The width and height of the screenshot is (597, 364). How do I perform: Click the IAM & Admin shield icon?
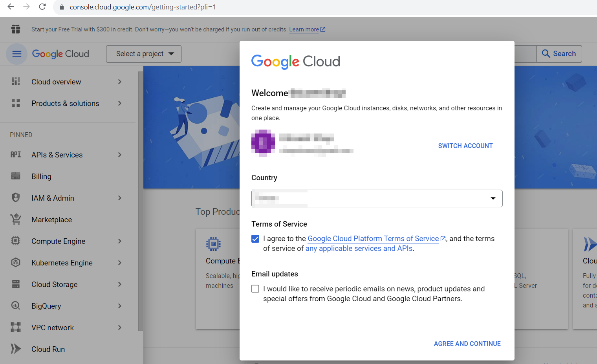click(x=16, y=198)
